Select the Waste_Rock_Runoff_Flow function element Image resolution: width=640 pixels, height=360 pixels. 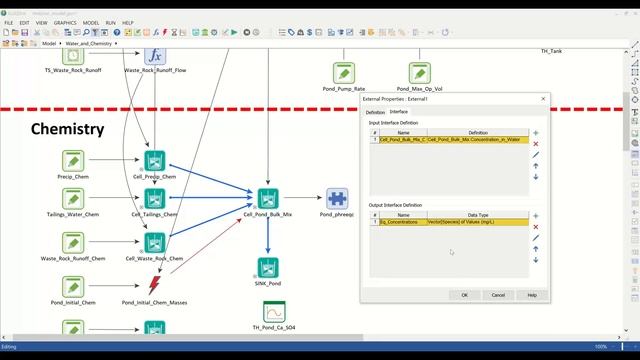[155, 56]
